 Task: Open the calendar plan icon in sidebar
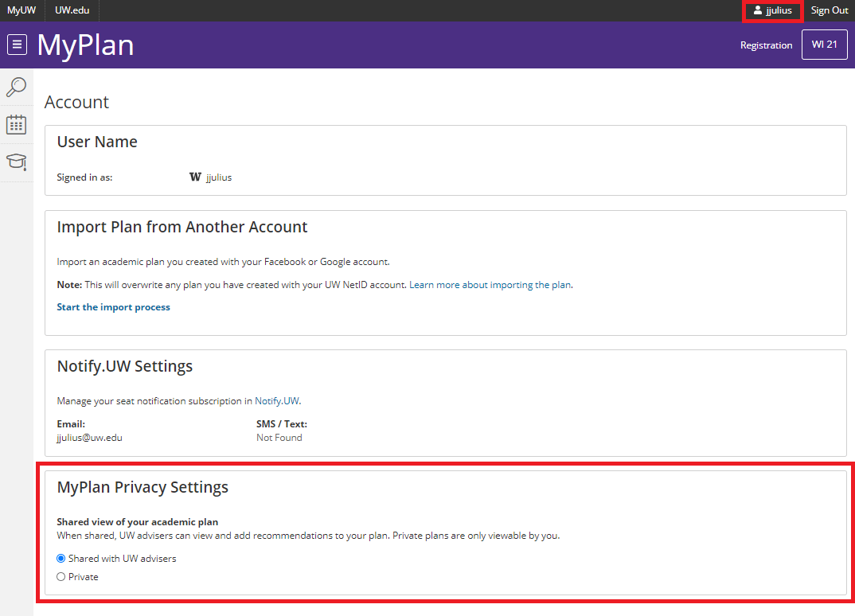tap(16, 125)
